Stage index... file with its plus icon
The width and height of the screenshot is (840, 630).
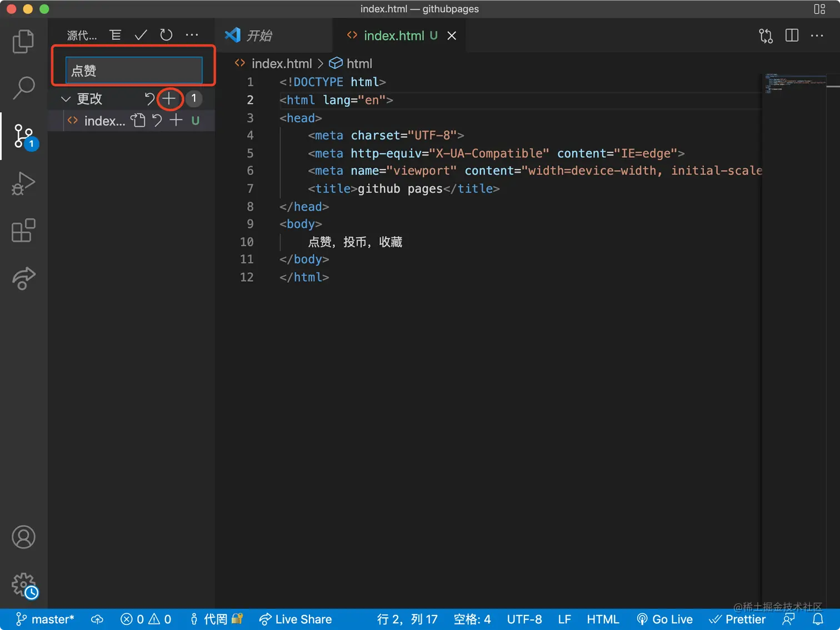(x=176, y=120)
